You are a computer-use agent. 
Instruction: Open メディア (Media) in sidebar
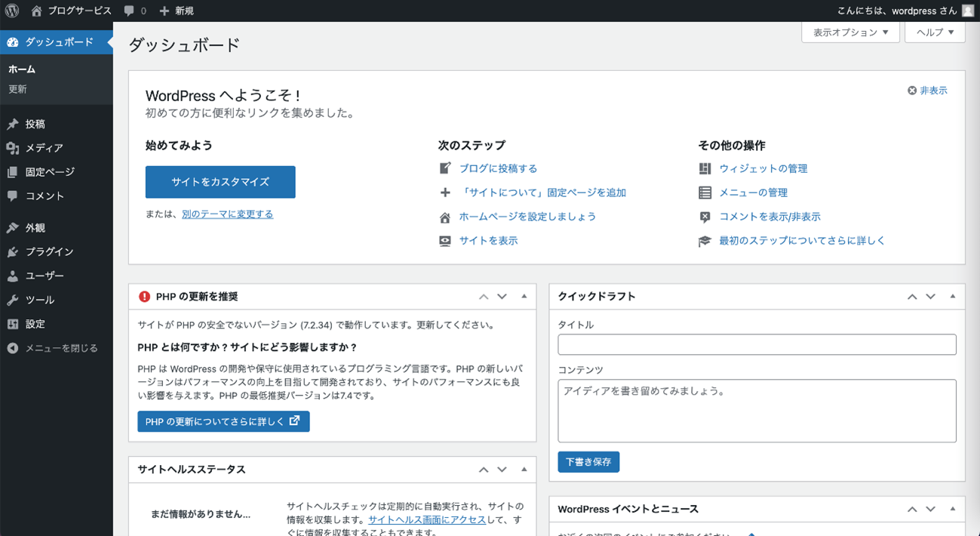[x=44, y=148]
